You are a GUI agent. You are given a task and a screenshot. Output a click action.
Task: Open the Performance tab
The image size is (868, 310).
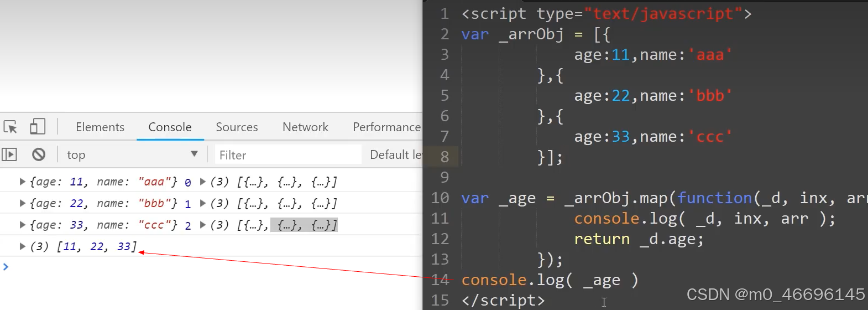(x=387, y=127)
